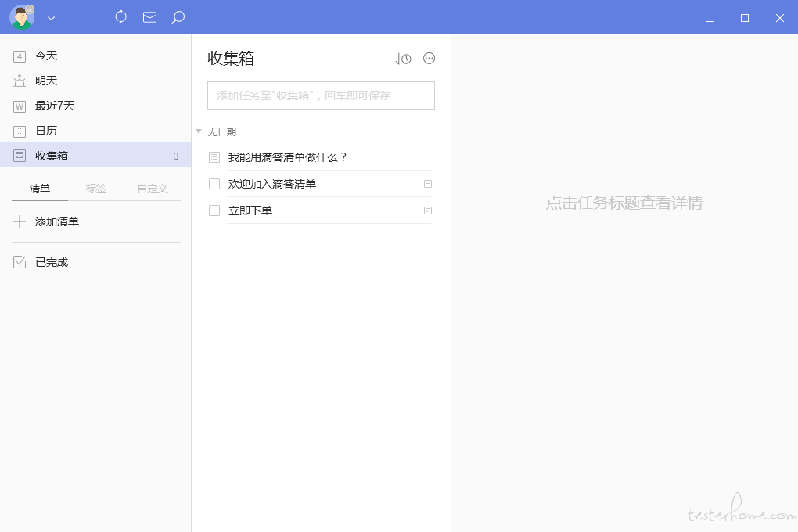Image resolution: width=798 pixels, height=532 pixels.
Task: Open the mail notifications icon
Action: (x=149, y=17)
